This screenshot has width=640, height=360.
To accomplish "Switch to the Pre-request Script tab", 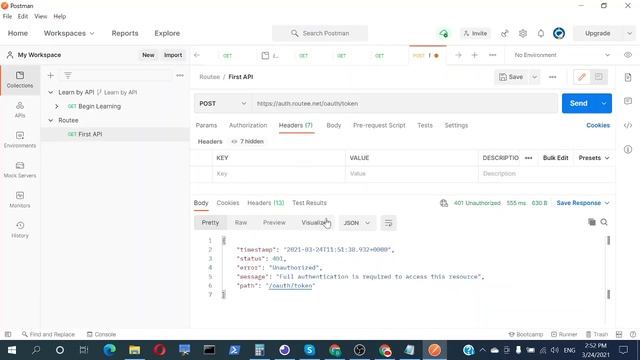I will 379,125.
